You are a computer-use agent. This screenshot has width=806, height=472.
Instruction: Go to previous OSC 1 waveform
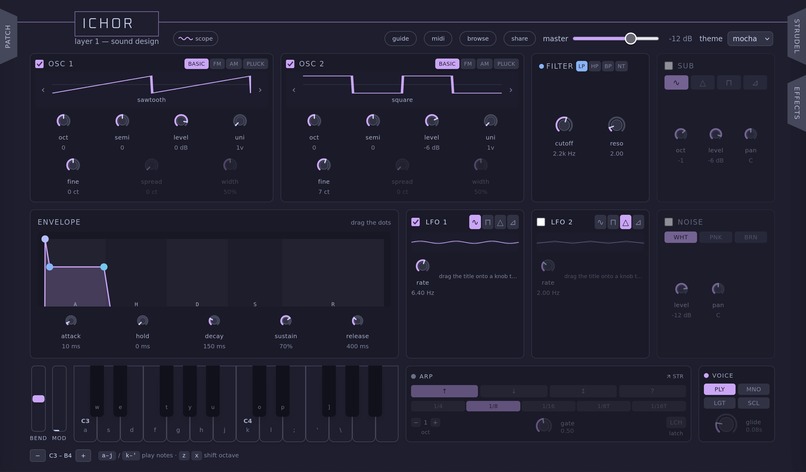pyautogui.click(x=43, y=90)
